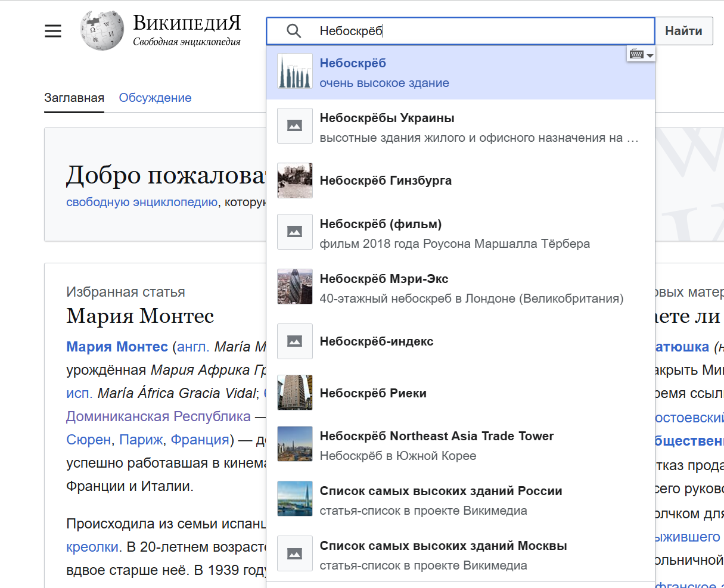Choose the Небоскрёб suggestion
The height and width of the screenshot is (588, 724).
coord(461,72)
